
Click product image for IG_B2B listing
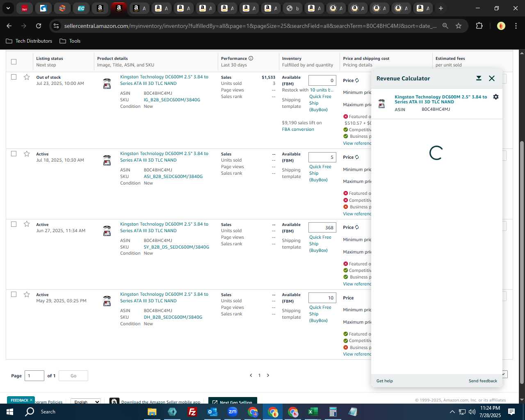tap(107, 84)
